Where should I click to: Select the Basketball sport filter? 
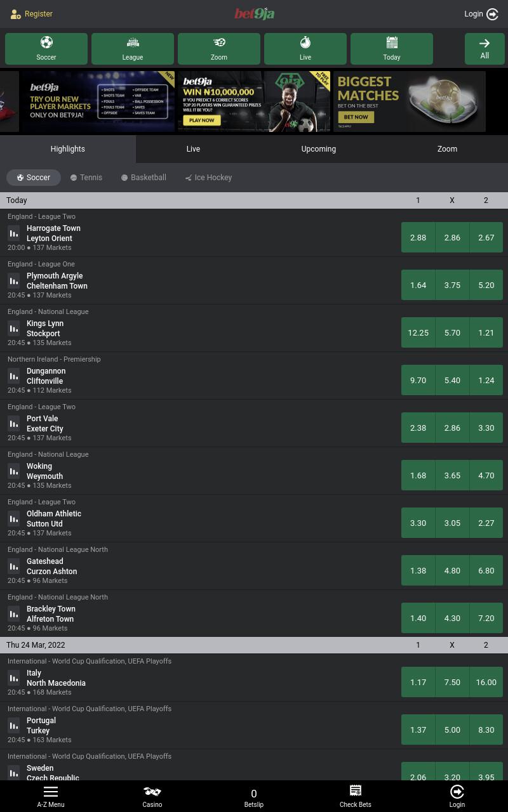tap(144, 178)
